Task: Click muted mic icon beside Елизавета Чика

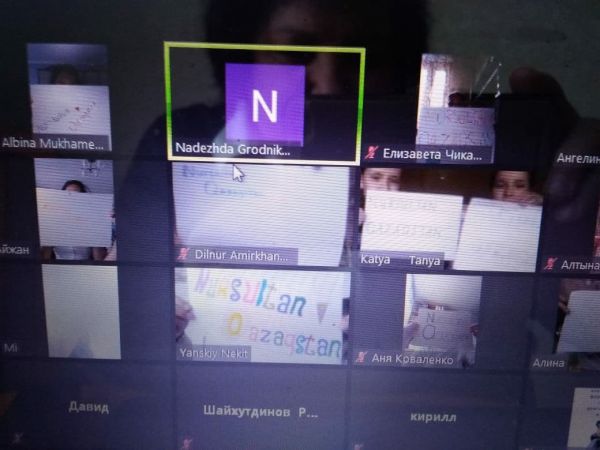Action: point(372,155)
